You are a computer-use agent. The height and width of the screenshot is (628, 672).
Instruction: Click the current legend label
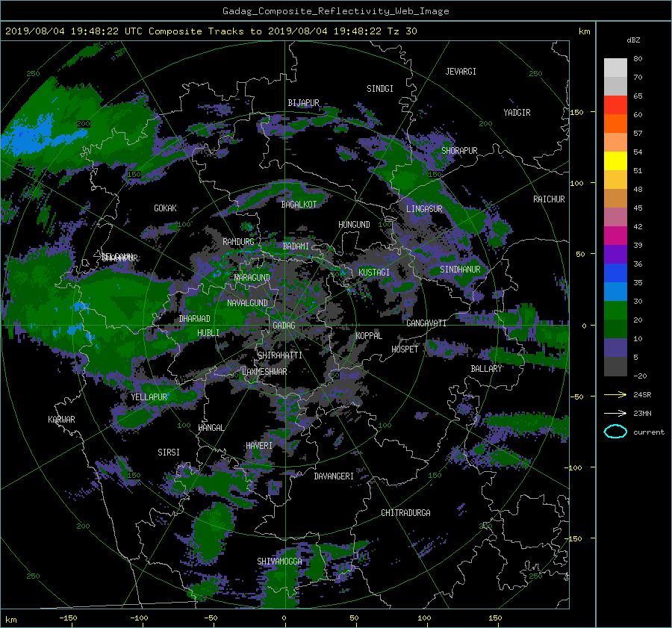649,432
